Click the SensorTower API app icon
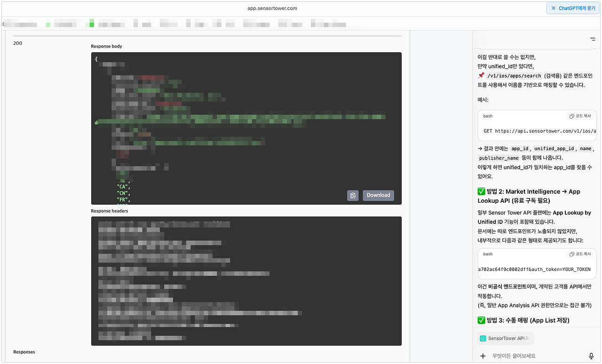 pos(483,338)
